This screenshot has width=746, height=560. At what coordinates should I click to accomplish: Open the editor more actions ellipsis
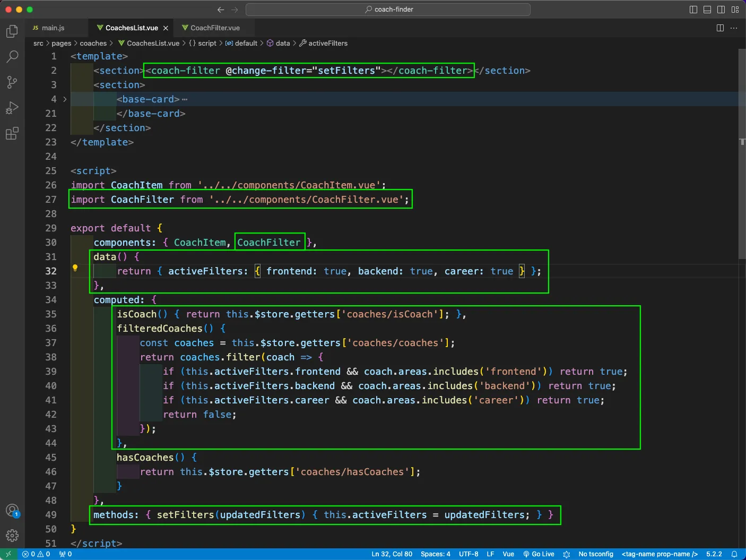pos(734,28)
